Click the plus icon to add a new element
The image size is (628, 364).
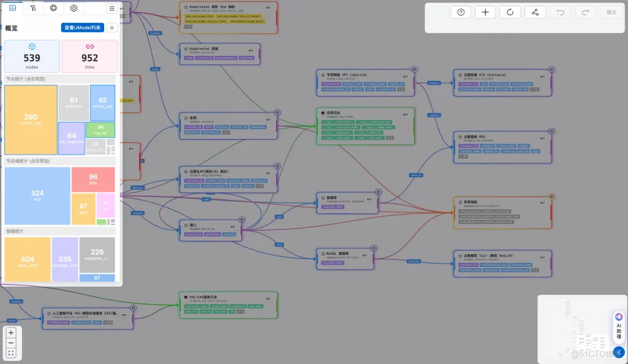485,12
